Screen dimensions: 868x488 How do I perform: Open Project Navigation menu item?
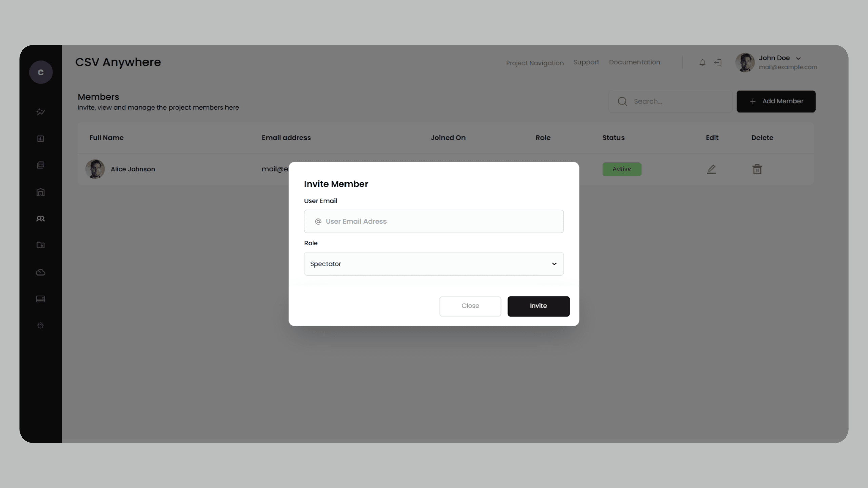point(534,63)
